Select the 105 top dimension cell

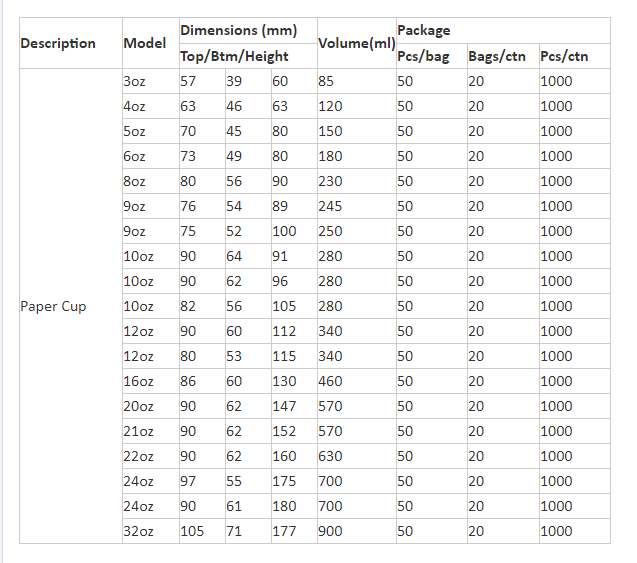(202, 531)
